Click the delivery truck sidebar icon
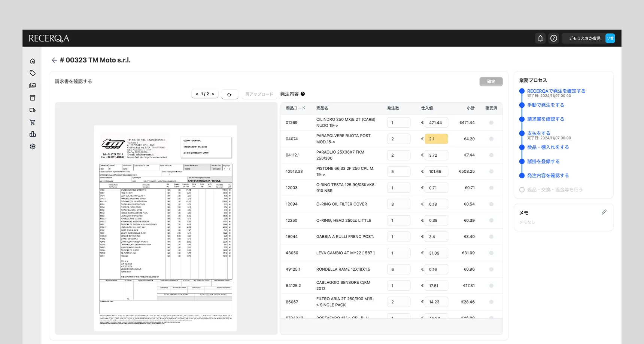This screenshot has width=644, height=344. coord(33,110)
